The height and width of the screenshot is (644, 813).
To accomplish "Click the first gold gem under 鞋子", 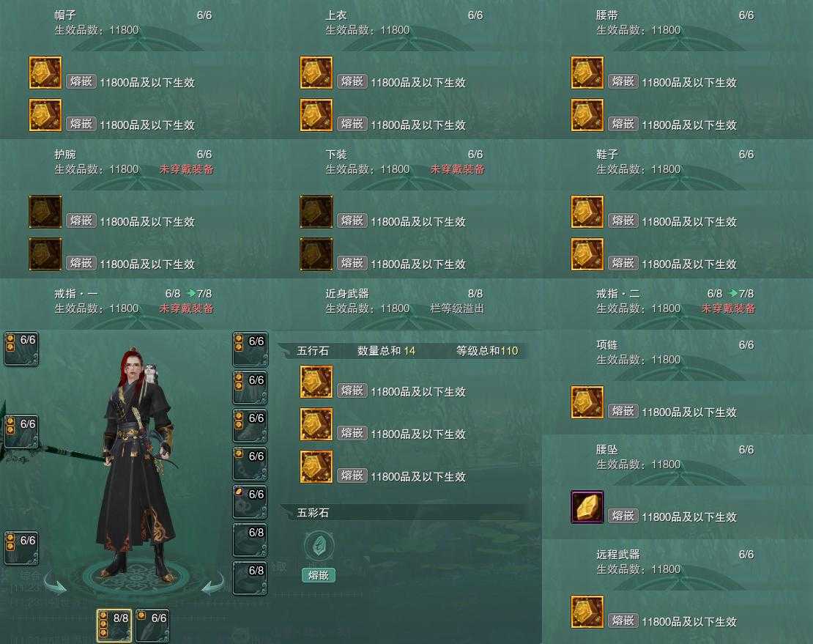I will tap(587, 212).
